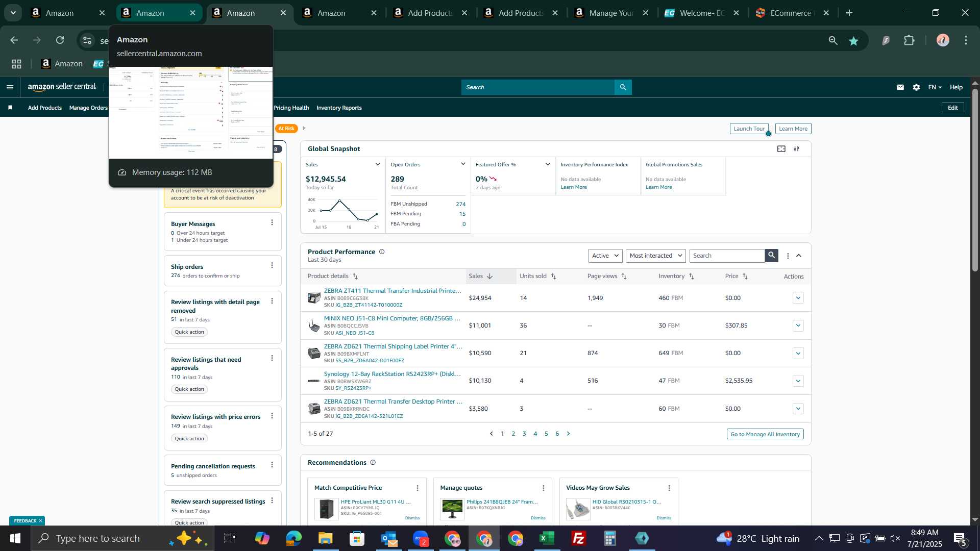Open Videos May Grow Sales card options
Screen dimensions: 980x551
(670, 488)
